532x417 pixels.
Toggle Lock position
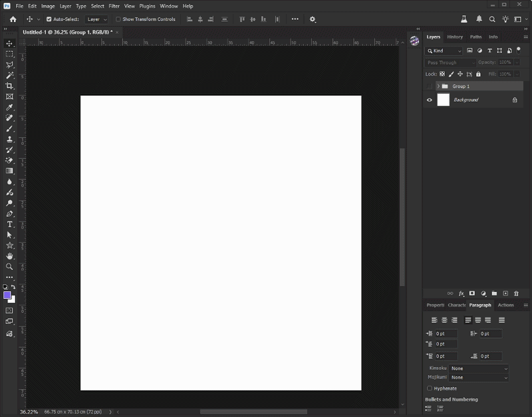pyautogui.click(x=460, y=74)
